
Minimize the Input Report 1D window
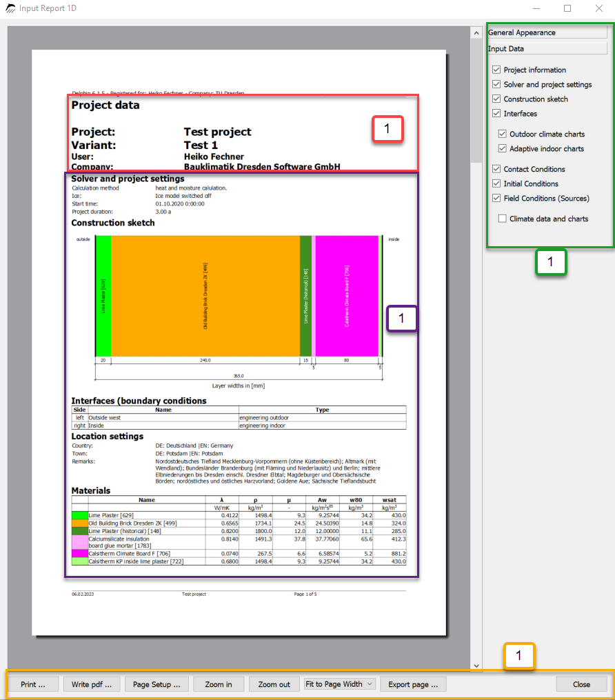(x=536, y=8)
